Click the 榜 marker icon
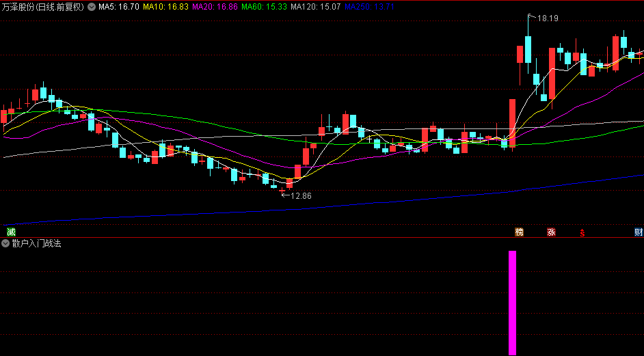This screenshot has height=356, width=644. (x=519, y=232)
